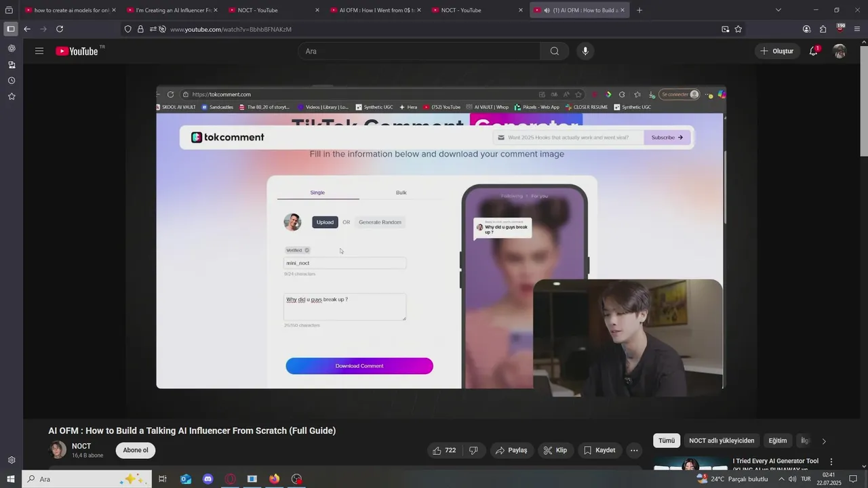Toggle the sidebar panel button
This screenshot has height=488, width=868.
(x=10, y=29)
